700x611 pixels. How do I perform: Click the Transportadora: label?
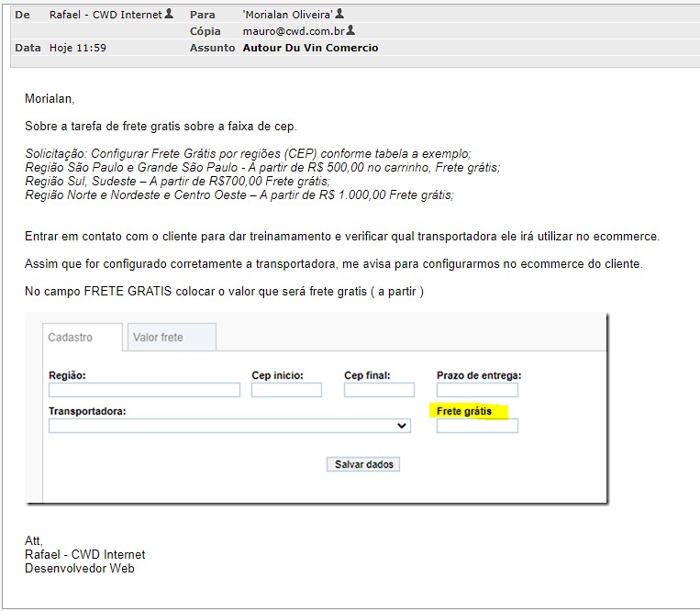click(x=87, y=411)
